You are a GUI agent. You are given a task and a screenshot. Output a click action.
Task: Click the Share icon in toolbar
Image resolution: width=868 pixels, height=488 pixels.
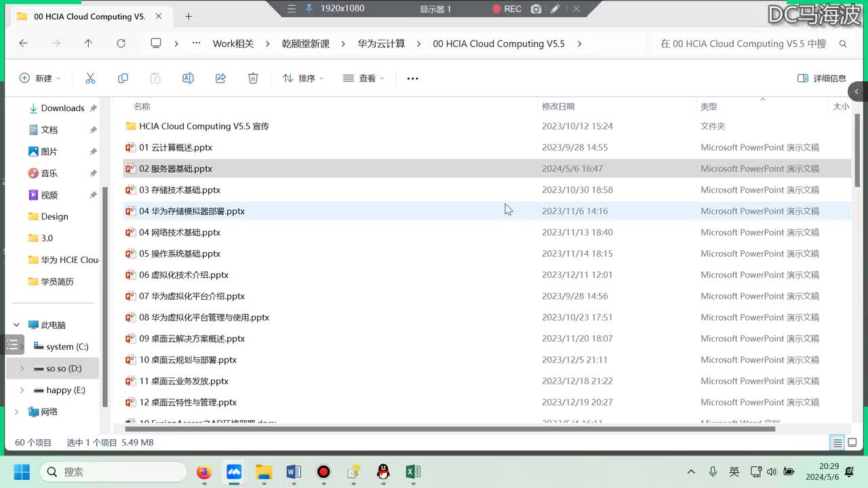pos(220,79)
